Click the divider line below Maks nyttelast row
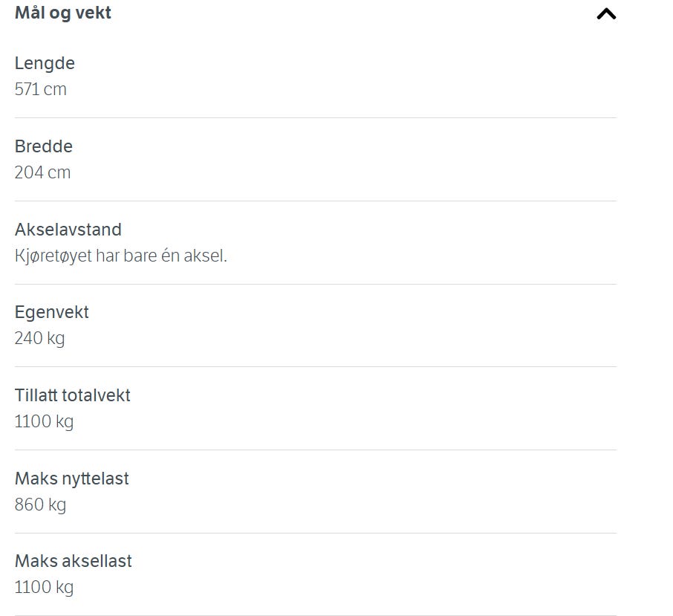Screen dimensions: 673x616 coord(316,534)
